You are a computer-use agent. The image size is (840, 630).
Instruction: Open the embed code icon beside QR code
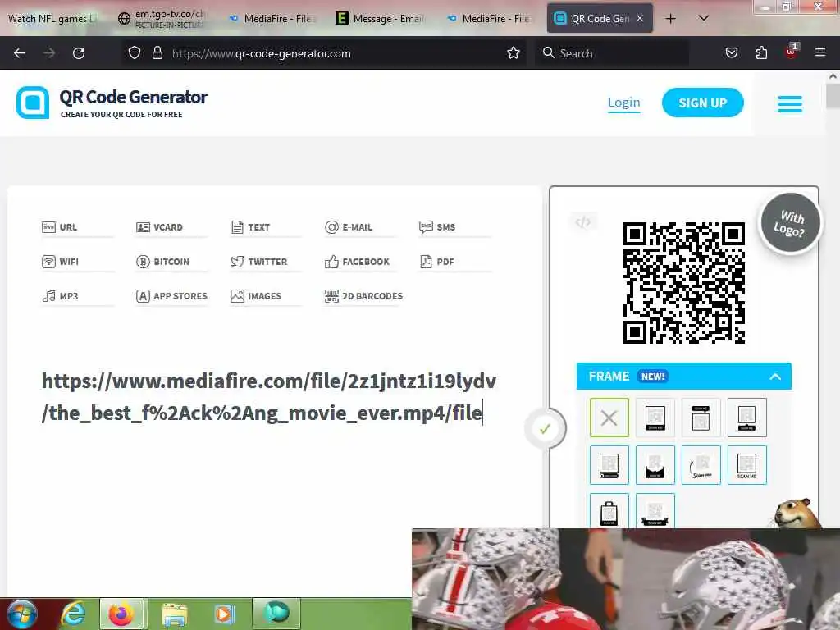click(x=583, y=221)
